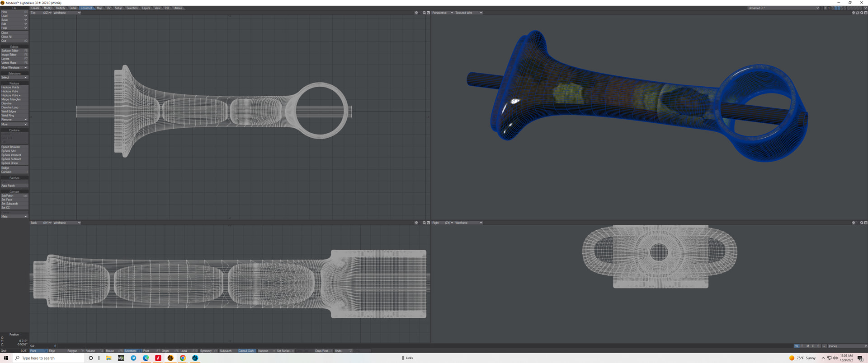Click the Back viewport pan (move) icon
The image size is (868, 363).
pos(416,223)
